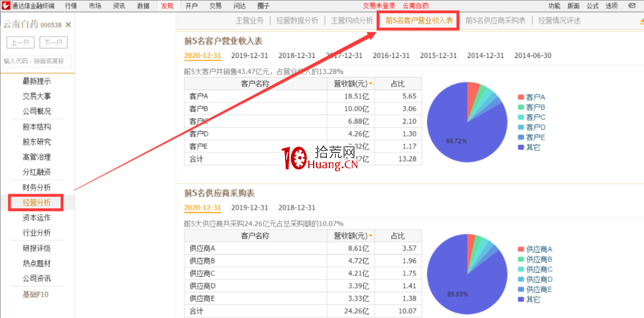The height and width of the screenshot is (318, 644).
Task: Open 研报评级 in the sidebar
Action: click(x=37, y=248)
